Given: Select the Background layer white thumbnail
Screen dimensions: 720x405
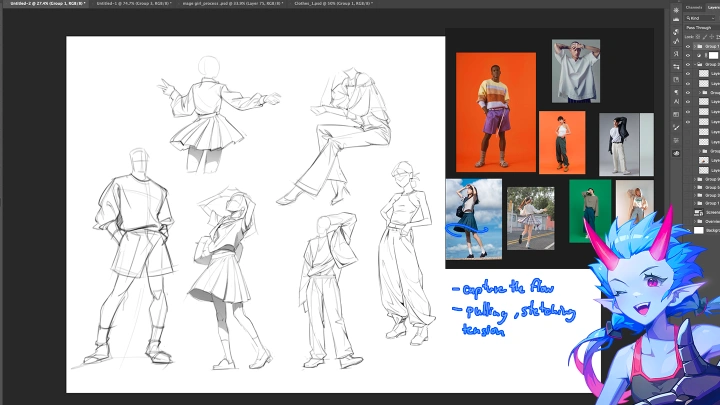Looking at the screenshot, I should tap(699, 230).
